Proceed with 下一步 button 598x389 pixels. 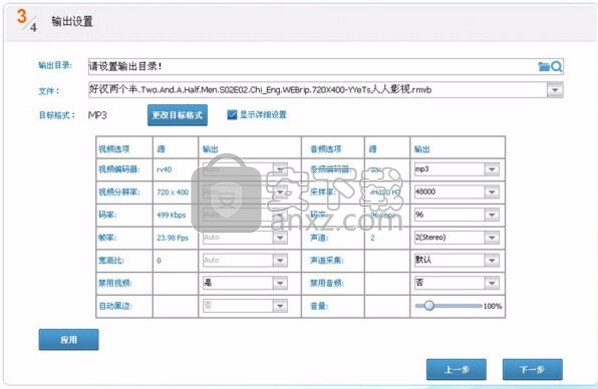click(x=532, y=369)
